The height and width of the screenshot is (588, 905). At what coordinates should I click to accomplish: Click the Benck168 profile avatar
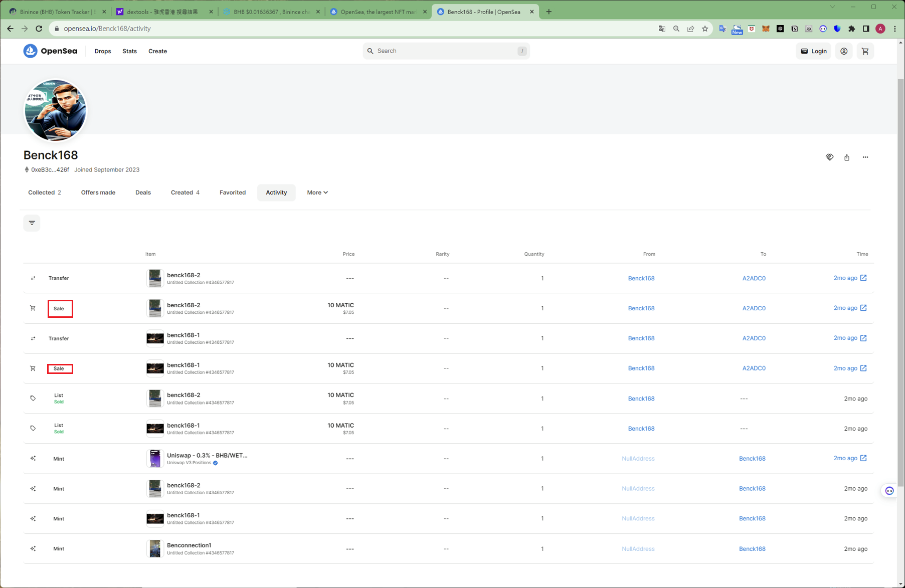click(x=55, y=110)
